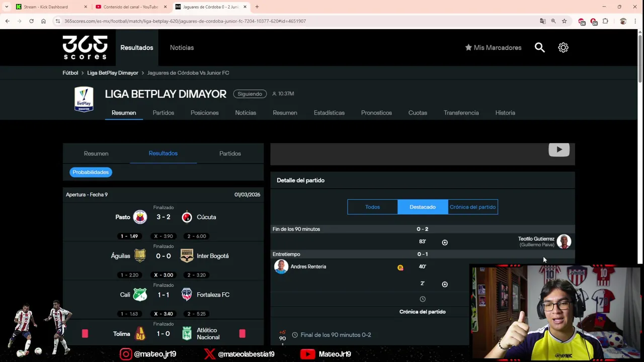644x362 pixels.
Task: Play the video via YouTube play icon
Action: (x=559, y=149)
